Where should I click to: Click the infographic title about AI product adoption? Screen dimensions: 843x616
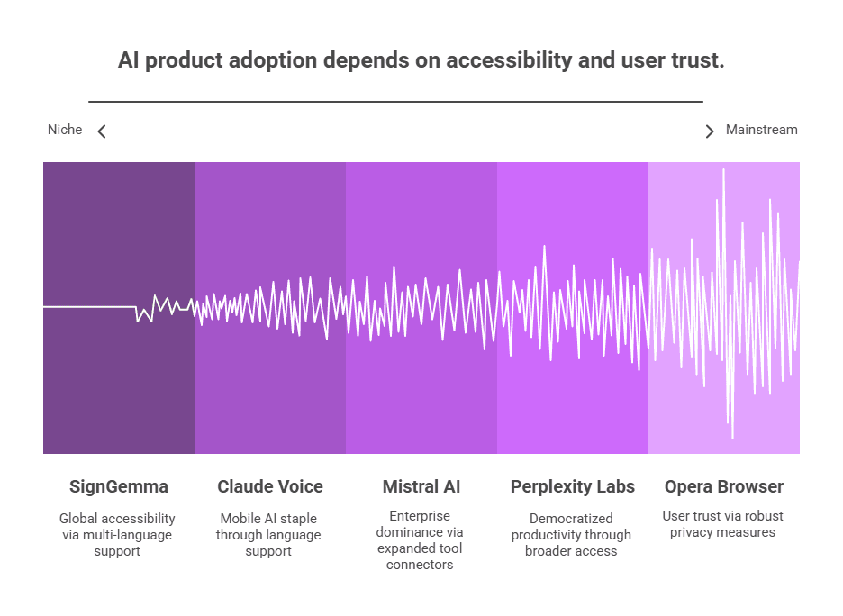421,60
